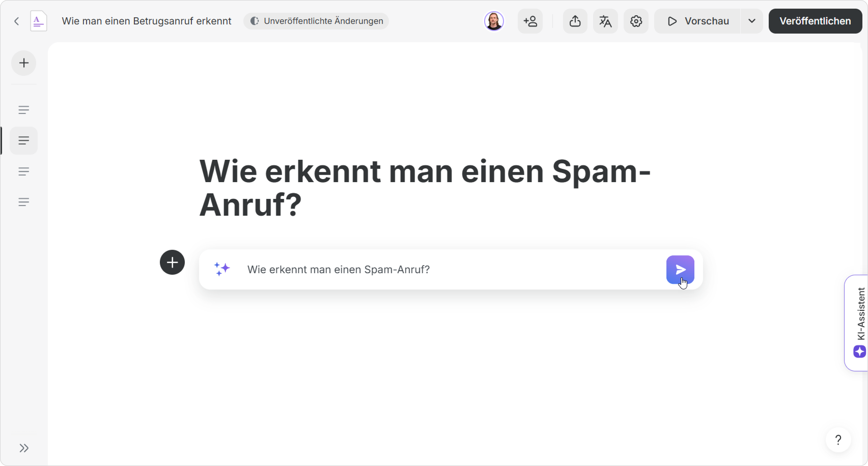Click the AI sparkle icon in prompt box
This screenshot has width=868, height=466.
click(222, 269)
